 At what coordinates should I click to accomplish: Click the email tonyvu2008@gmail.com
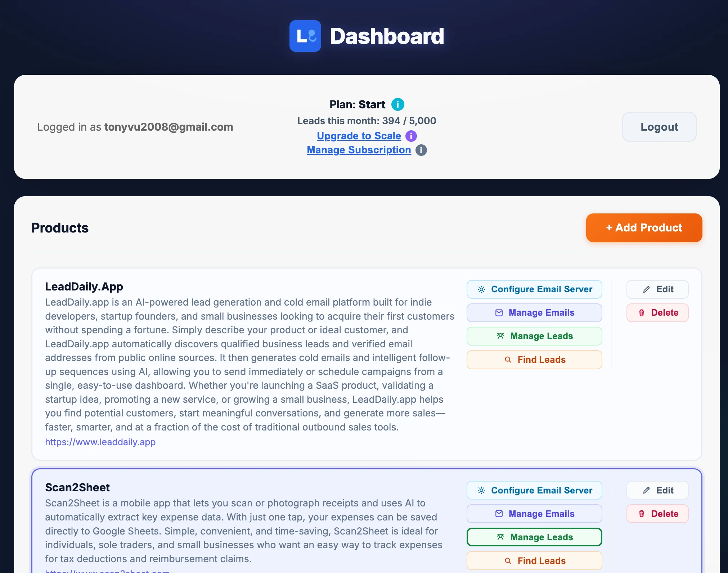click(169, 127)
